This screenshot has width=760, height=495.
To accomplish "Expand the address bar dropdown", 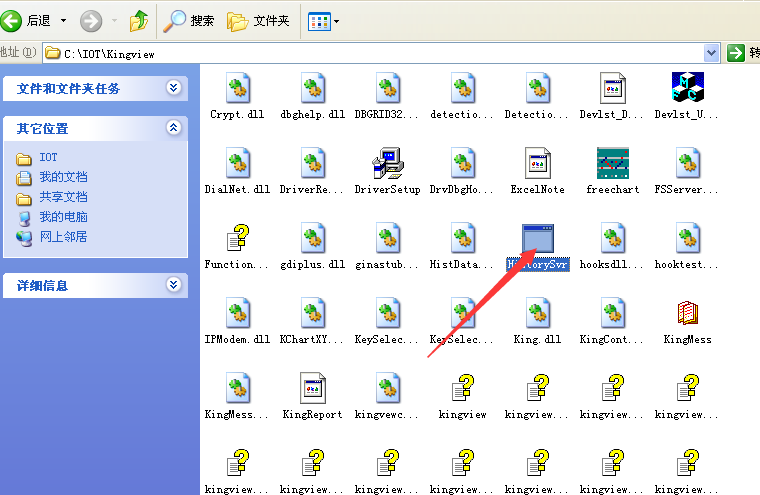I will tap(711, 53).
